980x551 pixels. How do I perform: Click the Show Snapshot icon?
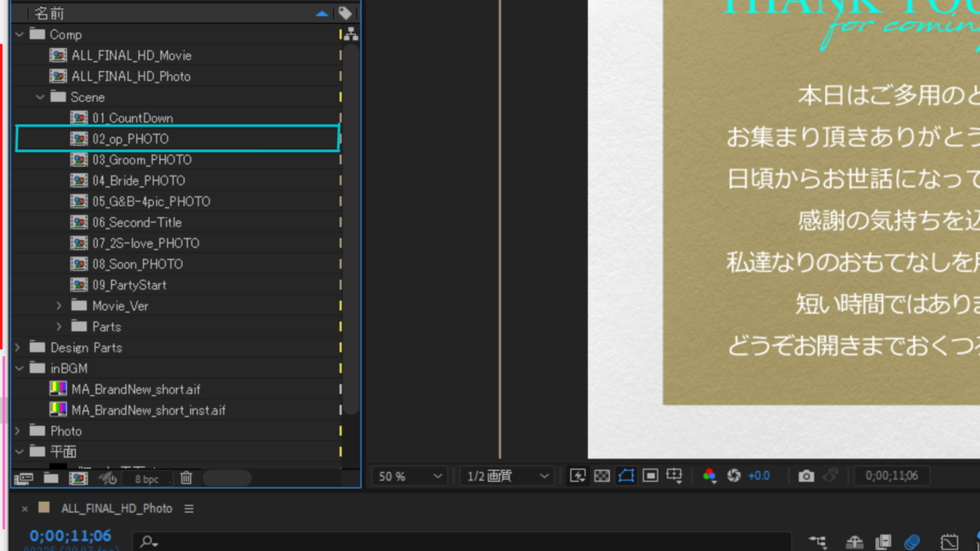(x=831, y=476)
